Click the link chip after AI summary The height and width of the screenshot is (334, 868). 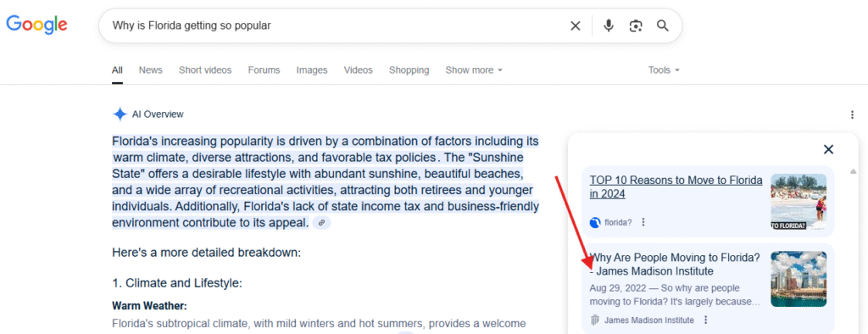[x=321, y=223]
